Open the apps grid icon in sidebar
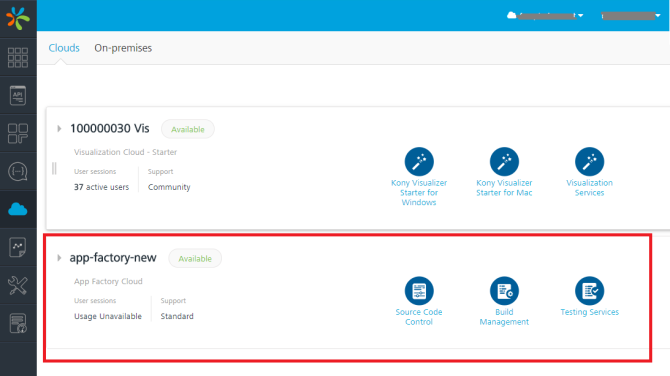This screenshot has width=670, height=376. pyautogui.click(x=18, y=57)
